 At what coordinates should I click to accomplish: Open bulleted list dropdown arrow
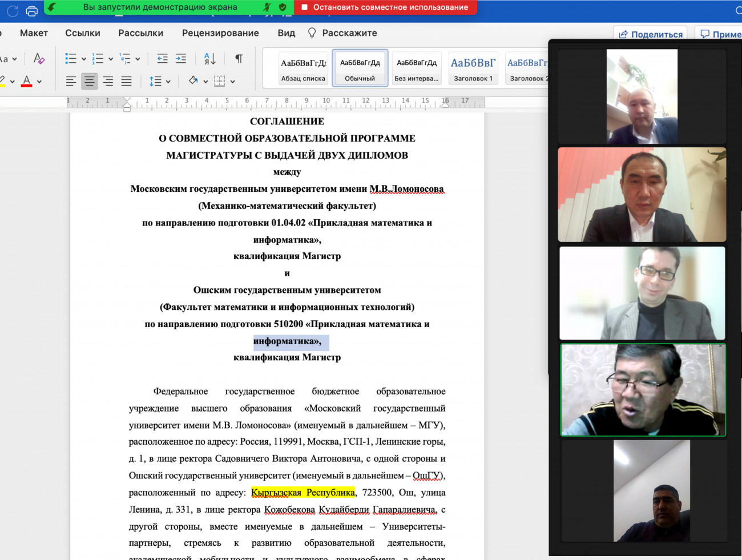(84, 59)
